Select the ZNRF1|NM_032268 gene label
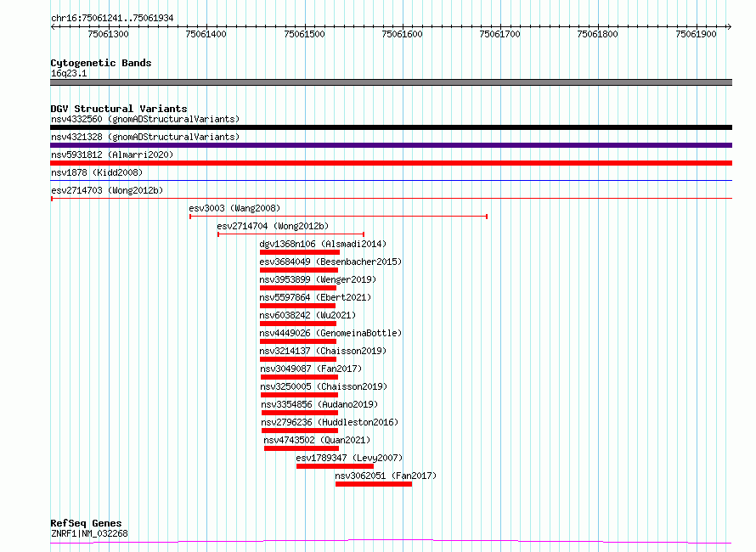Viewport: 756px width, 552px height. click(x=89, y=533)
